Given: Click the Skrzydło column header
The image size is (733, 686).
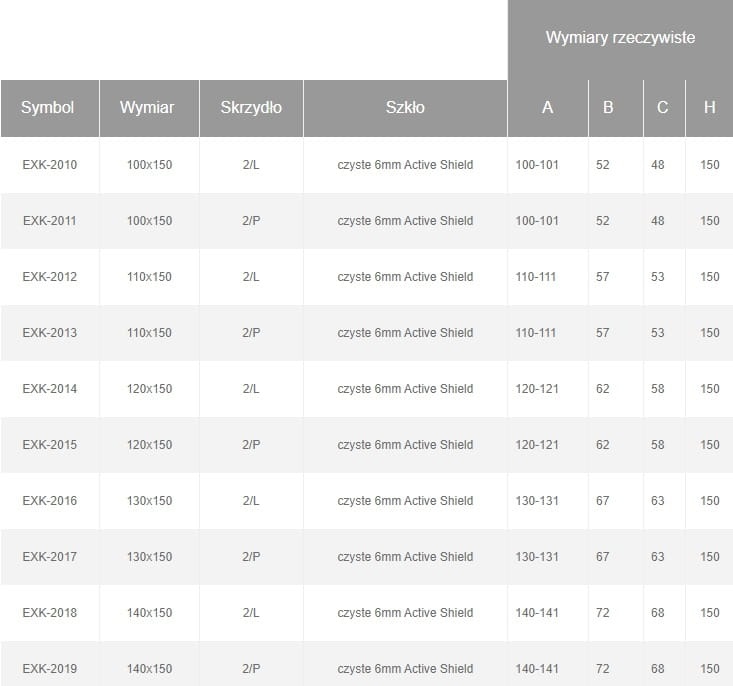Looking at the screenshot, I should [251, 108].
